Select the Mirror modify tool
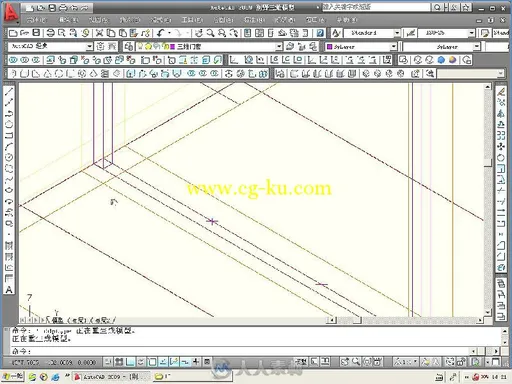The image size is (512, 384). 501,114
